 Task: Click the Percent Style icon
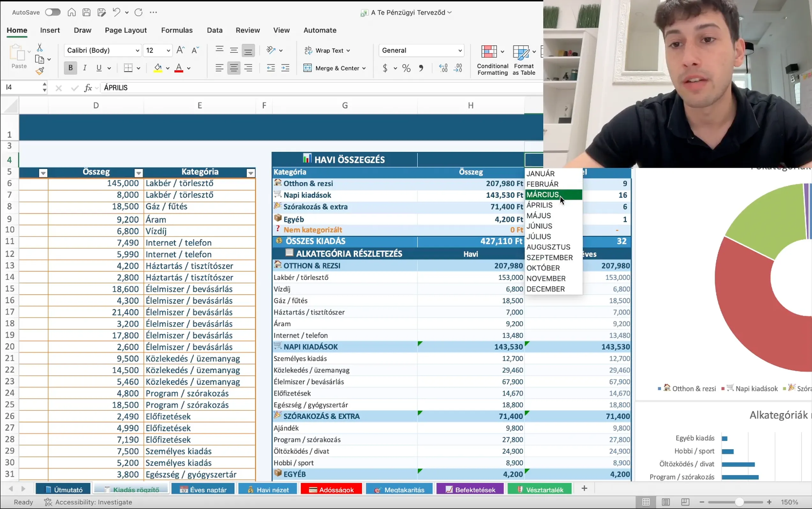(406, 68)
